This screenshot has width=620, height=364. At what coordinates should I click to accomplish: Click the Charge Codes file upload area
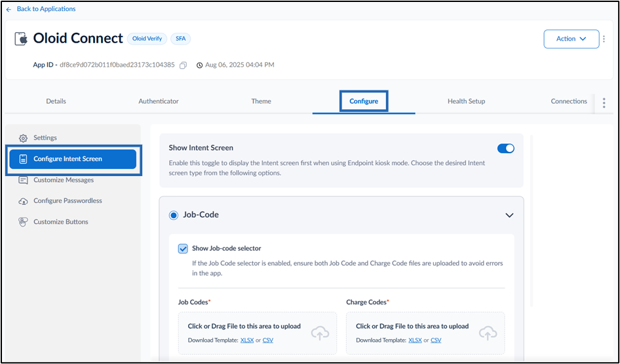tap(425, 333)
